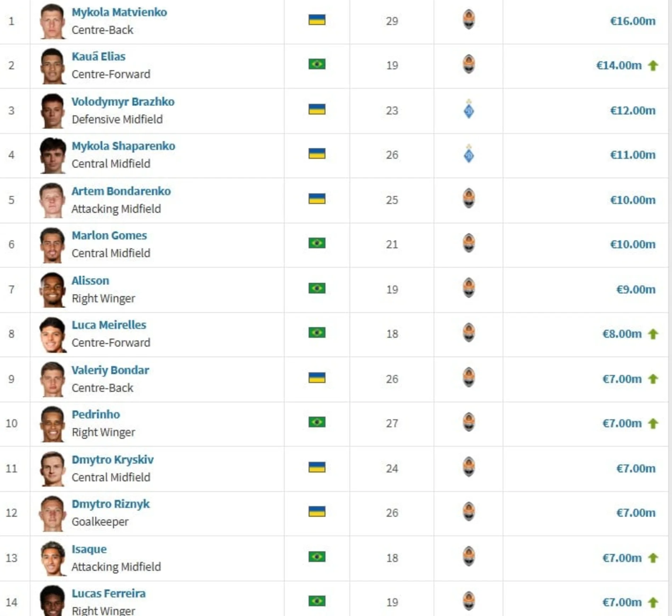Click green up arrow in Isaque row
This screenshot has height=616, width=672.
pos(653,558)
